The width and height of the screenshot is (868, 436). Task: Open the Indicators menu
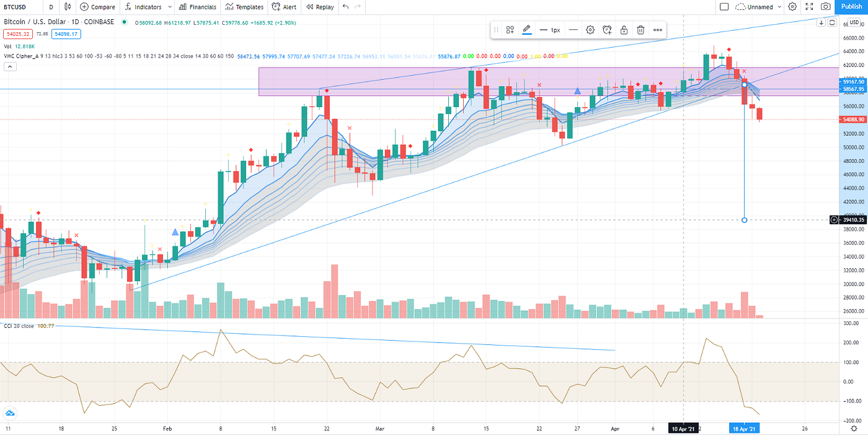143,7
